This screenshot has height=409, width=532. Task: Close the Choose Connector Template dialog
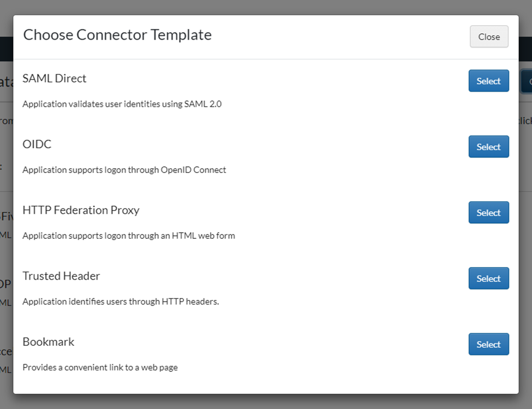[488, 37]
